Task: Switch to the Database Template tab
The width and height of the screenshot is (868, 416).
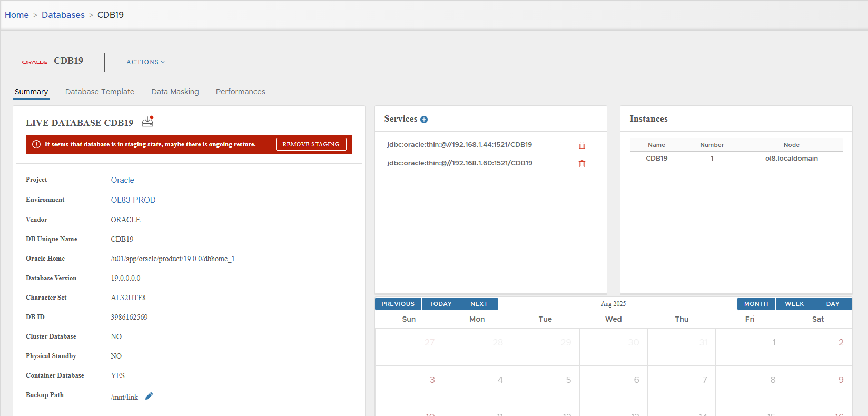Action: coord(100,92)
